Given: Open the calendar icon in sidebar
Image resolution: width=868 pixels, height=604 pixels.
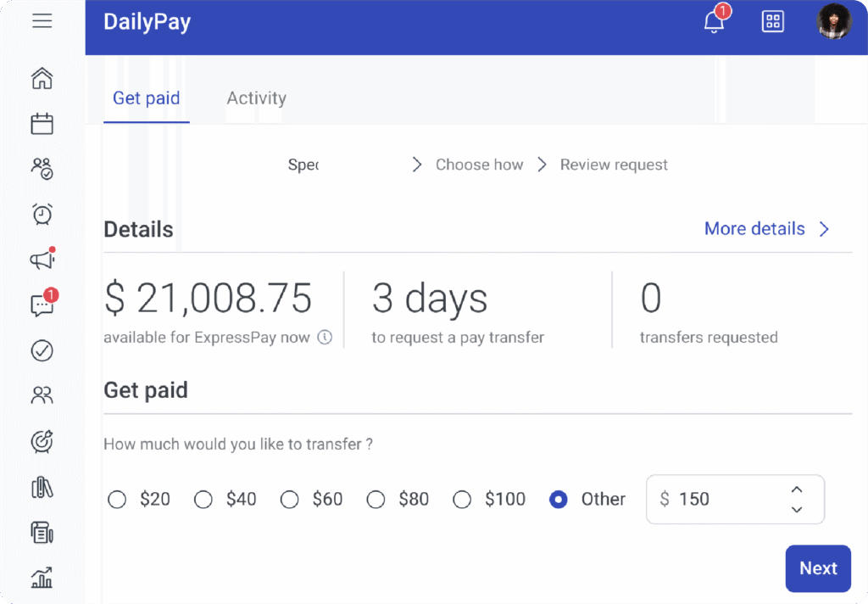Looking at the screenshot, I should [x=42, y=124].
